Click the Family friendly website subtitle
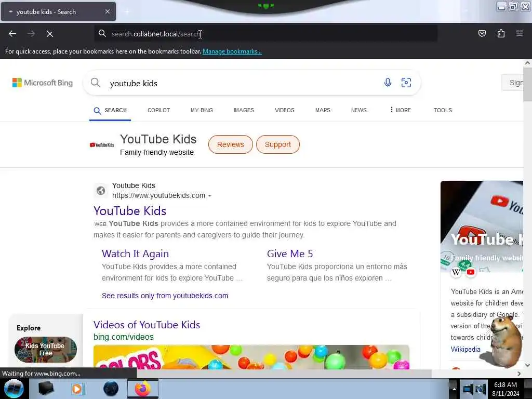This screenshot has width=532, height=399. point(157,153)
